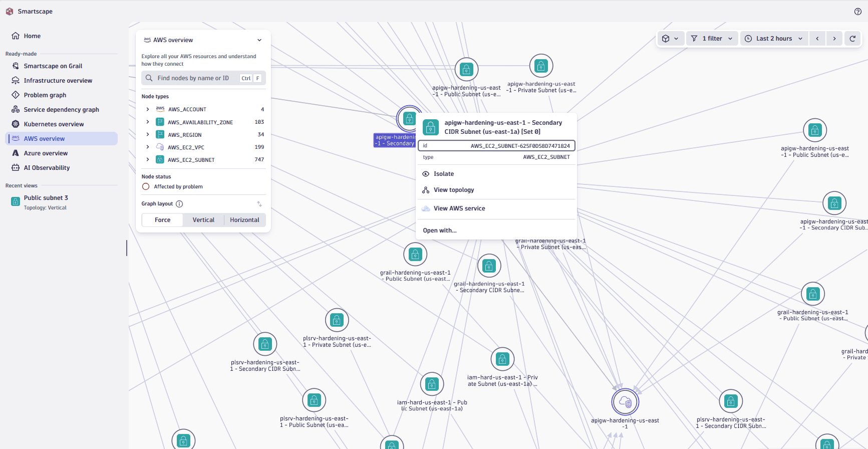Click the Home icon in sidebar

click(x=16, y=36)
